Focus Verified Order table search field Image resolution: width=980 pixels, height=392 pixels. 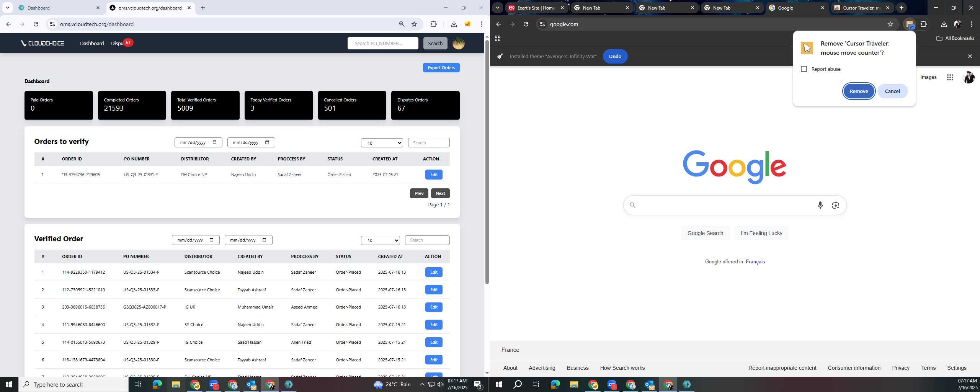tap(427, 240)
